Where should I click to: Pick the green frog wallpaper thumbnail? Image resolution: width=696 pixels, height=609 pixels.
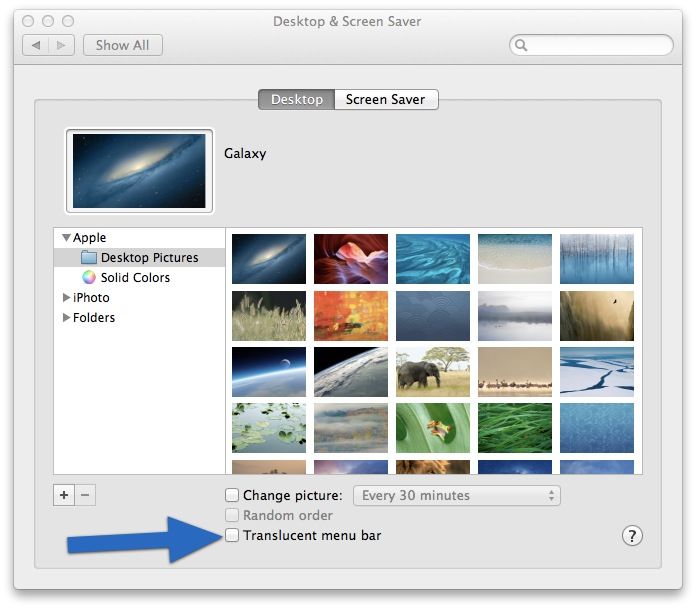(x=433, y=428)
